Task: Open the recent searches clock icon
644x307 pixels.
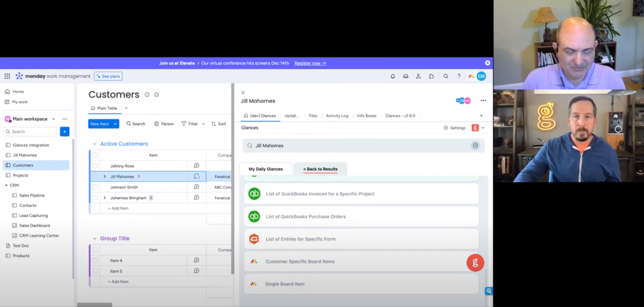Action: (475, 145)
